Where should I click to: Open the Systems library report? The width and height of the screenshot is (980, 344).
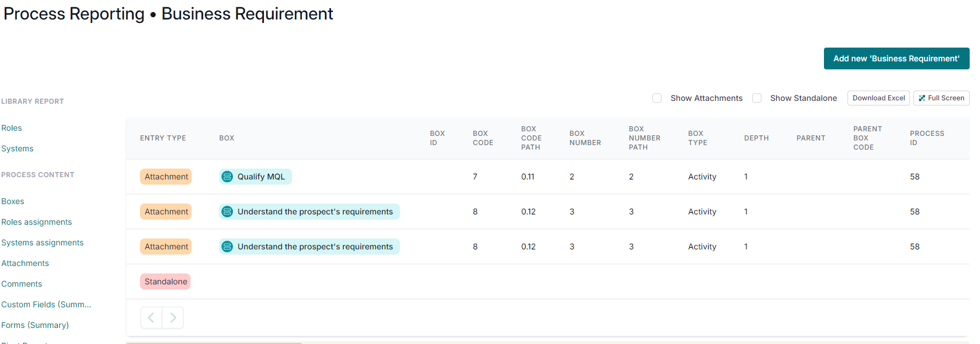point(17,148)
